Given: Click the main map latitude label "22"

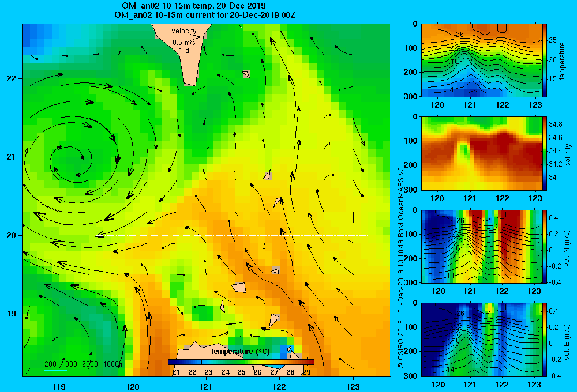Looking at the screenshot, I should (x=11, y=78).
